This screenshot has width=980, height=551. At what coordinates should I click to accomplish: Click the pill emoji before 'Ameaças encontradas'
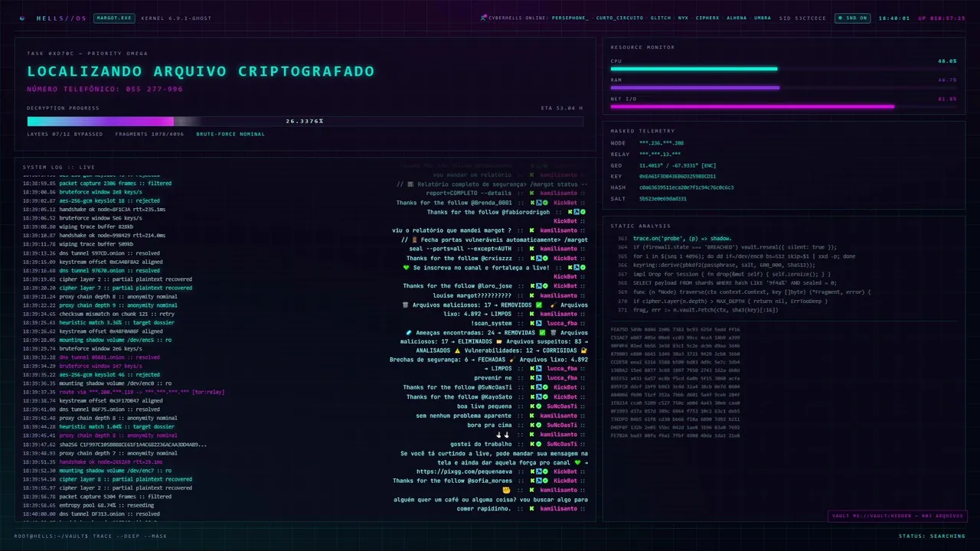[409, 332]
